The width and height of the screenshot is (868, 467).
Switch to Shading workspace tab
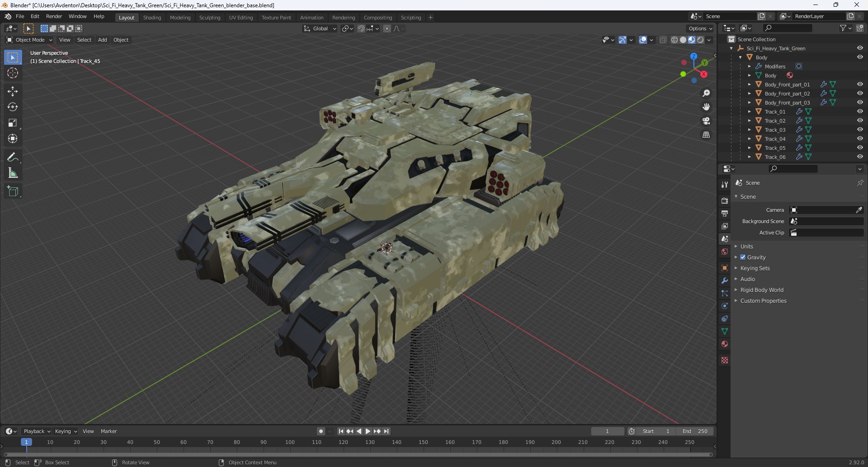tap(152, 18)
